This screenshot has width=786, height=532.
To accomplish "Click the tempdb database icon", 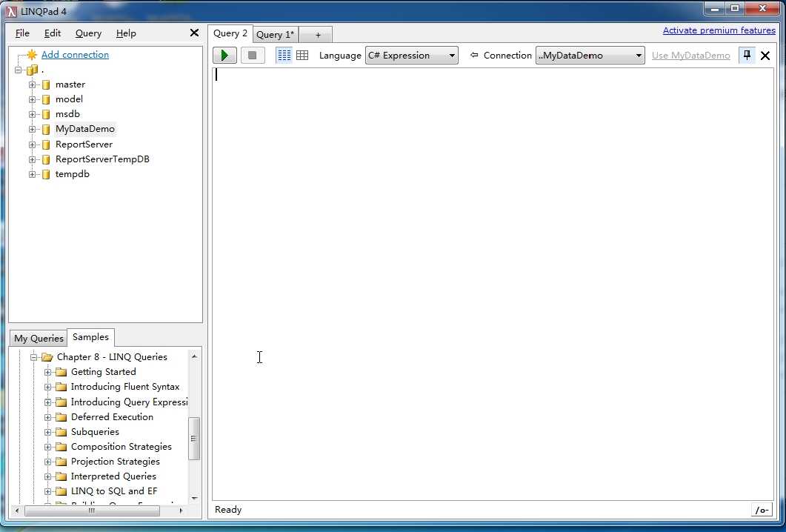I will point(46,174).
